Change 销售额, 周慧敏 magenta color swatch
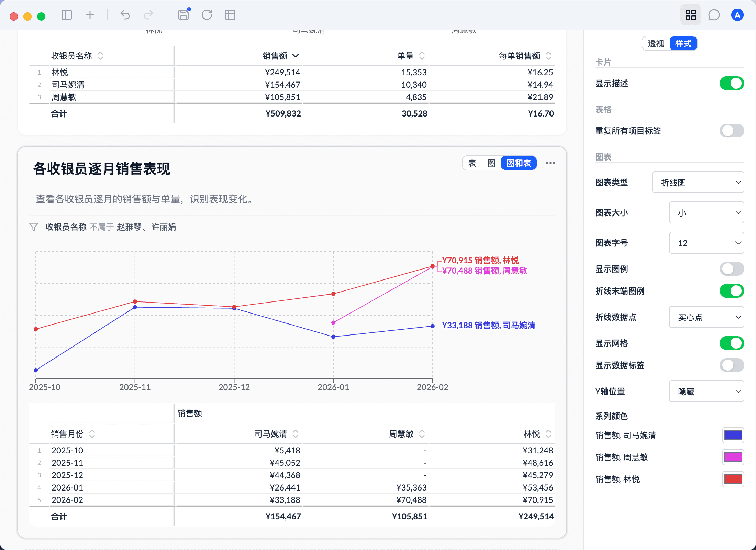This screenshot has width=756, height=550. pyautogui.click(x=733, y=457)
